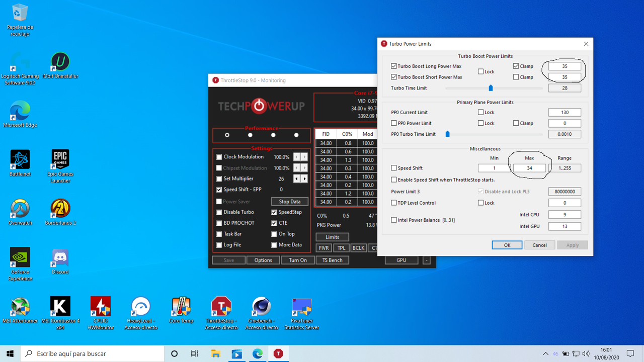644x362 pixels.
Task: Enable Speed Shift when ThrottleStop starts
Action: [394, 179]
